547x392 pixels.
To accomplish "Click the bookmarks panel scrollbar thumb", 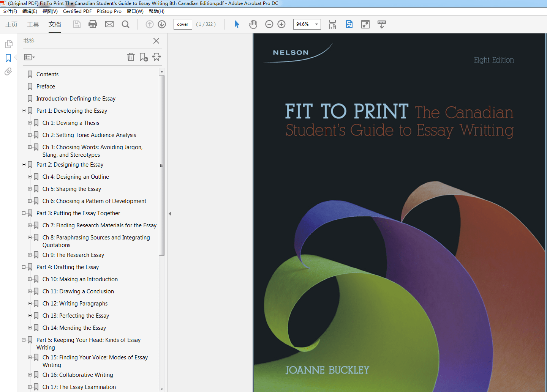I will [x=162, y=165].
